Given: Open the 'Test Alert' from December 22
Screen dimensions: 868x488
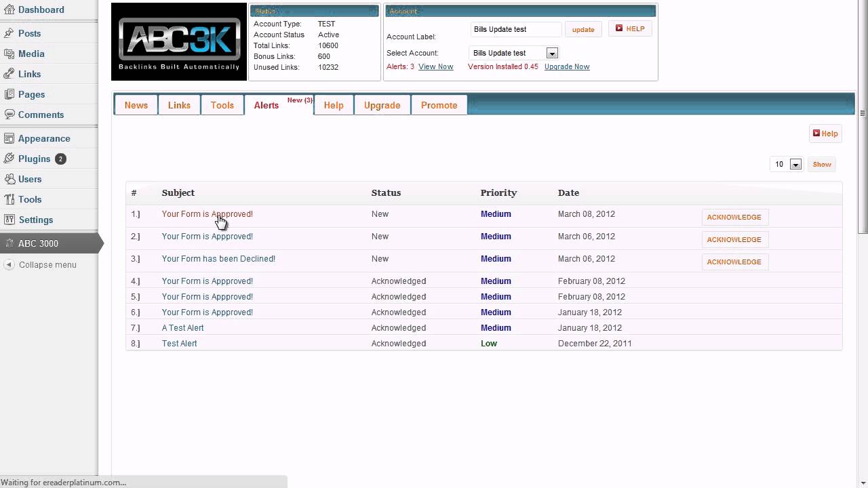Looking at the screenshot, I should click(x=180, y=344).
